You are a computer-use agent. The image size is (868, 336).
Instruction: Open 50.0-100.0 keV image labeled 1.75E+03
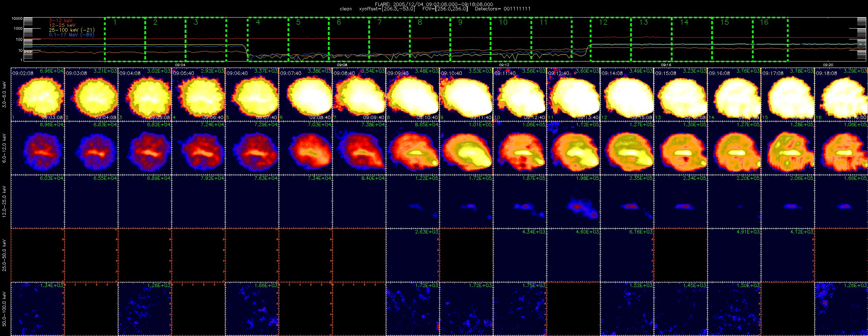[520, 309]
